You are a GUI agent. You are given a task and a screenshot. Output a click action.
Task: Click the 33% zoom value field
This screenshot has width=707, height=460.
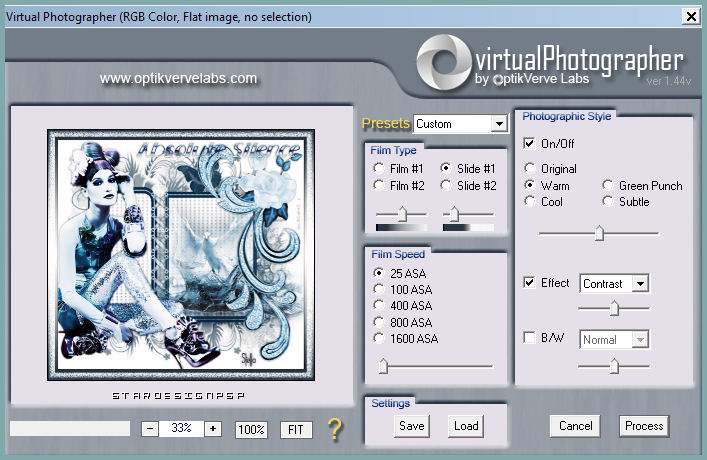181,428
